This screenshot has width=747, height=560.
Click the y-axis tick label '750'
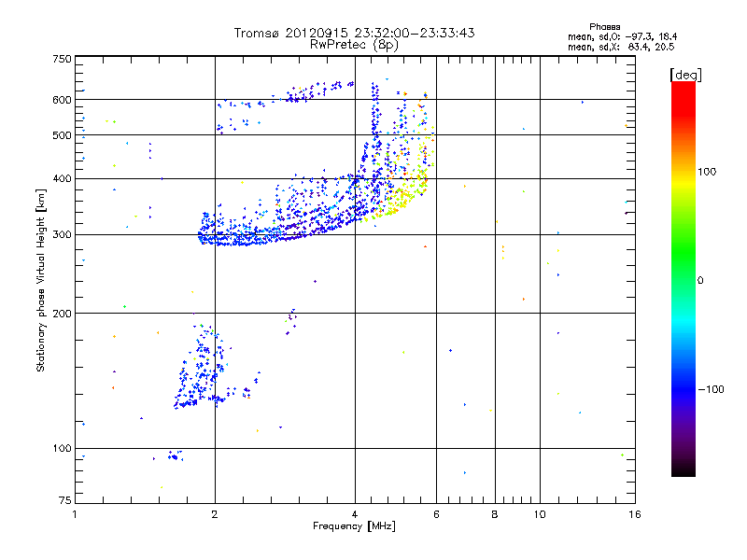point(63,59)
